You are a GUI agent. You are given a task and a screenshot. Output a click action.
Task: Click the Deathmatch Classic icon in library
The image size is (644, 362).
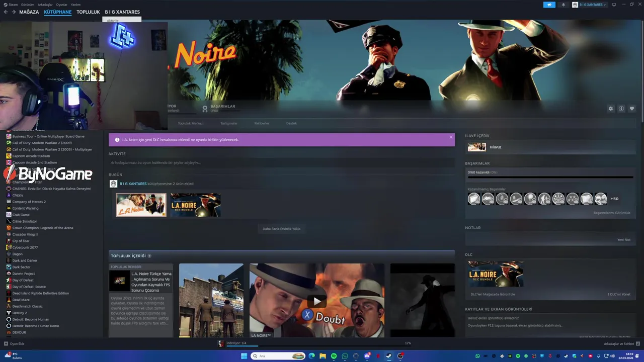point(9,306)
